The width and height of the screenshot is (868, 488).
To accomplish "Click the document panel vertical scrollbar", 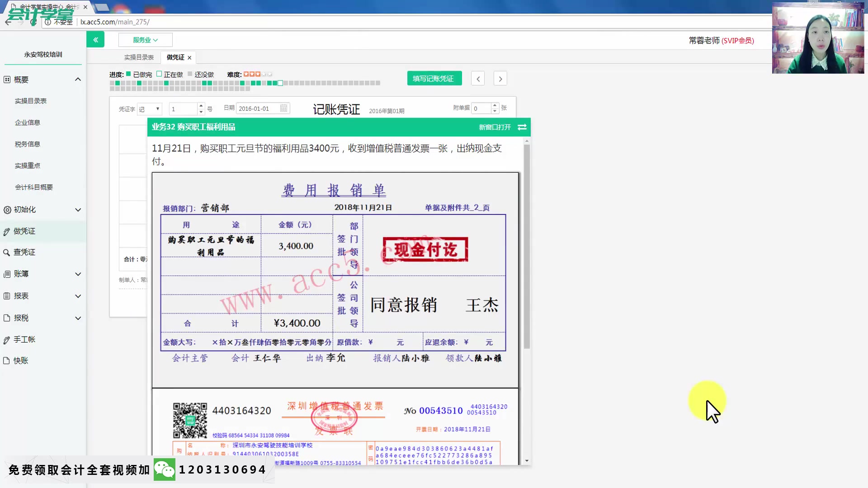I will pos(527,246).
